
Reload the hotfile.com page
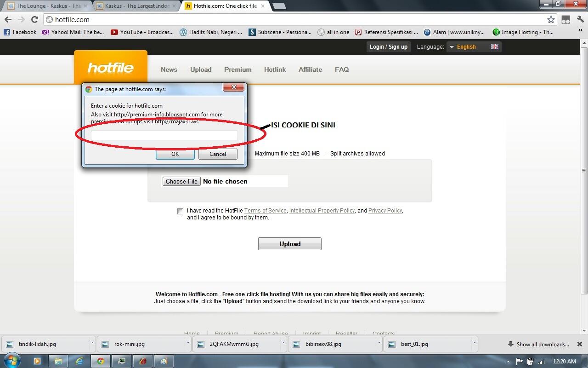coord(34,19)
